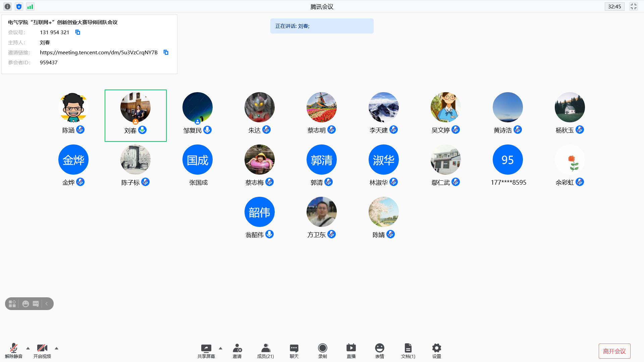The image size is (644, 362).
Task: Copy the meeting number 131 954 321
Action: (77, 32)
